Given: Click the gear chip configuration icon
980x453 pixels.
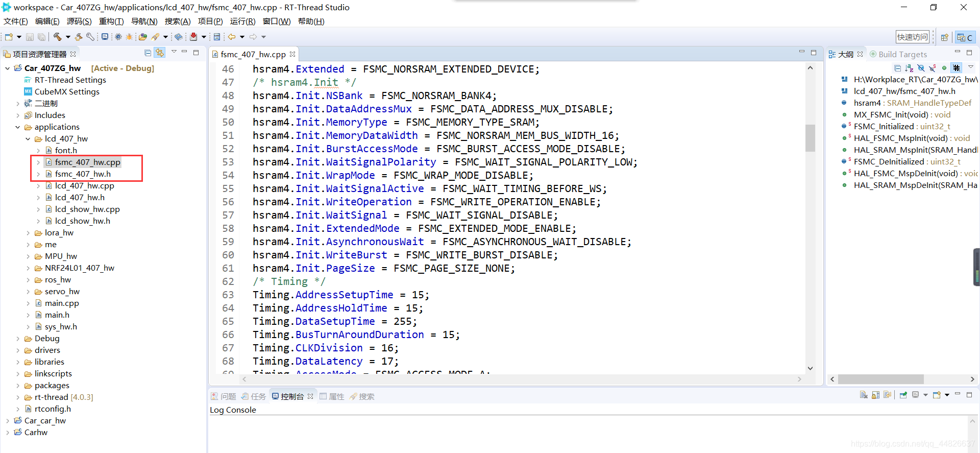Looking at the screenshot, I should point(118,37).
